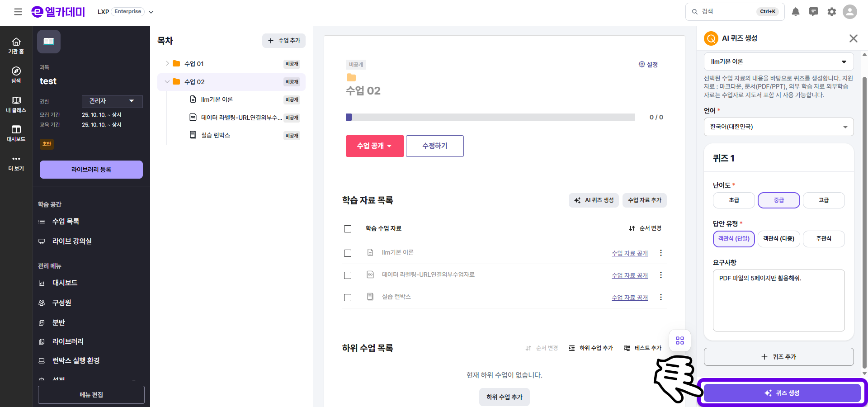The image size is (868, 407).
Task: Open more options for 실습 런박스 row
Action: click(661, 297)
